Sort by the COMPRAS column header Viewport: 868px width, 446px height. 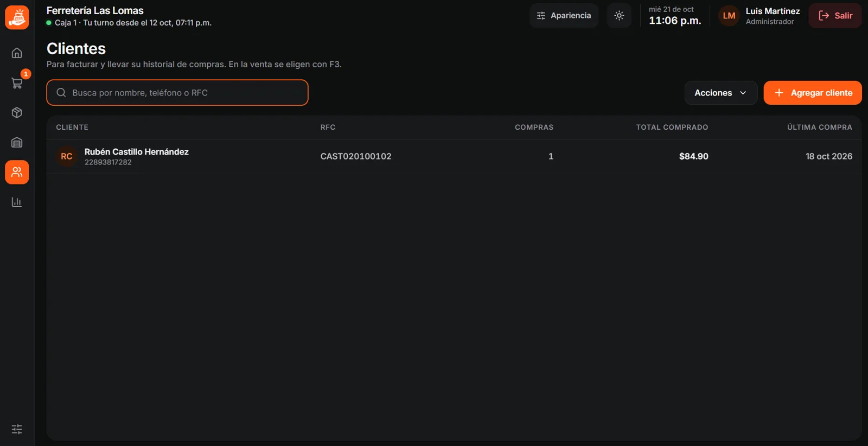534,128
